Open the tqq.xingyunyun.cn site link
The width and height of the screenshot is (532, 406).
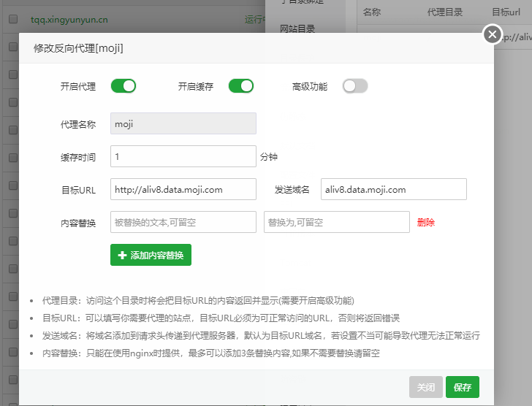pyautogui.click(x=69, y=20)
